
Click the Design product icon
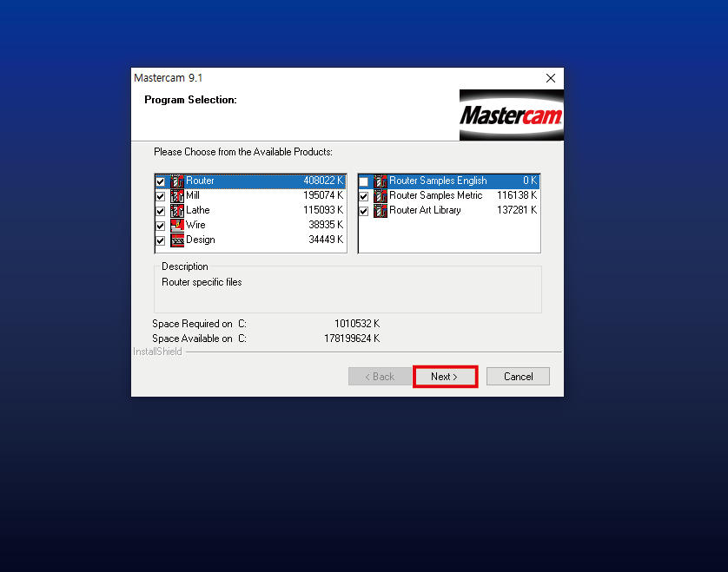[177, 240]
